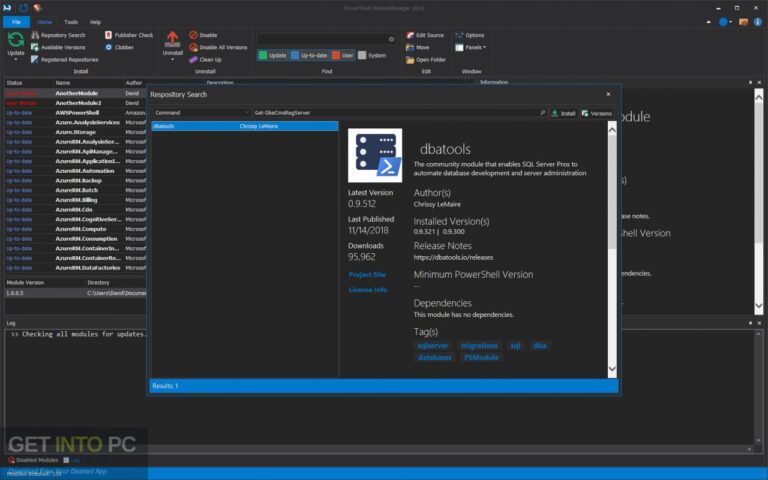Switch to the Log tab at bottom
The image size is (768, 480).
pos(72,460)
